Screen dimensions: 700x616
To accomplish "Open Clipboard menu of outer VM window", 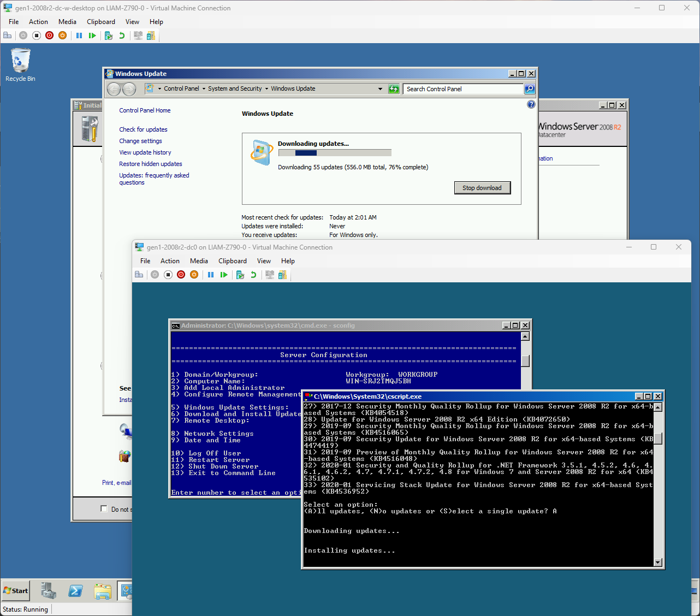I will pyautogui.click(x=101, y=22).
